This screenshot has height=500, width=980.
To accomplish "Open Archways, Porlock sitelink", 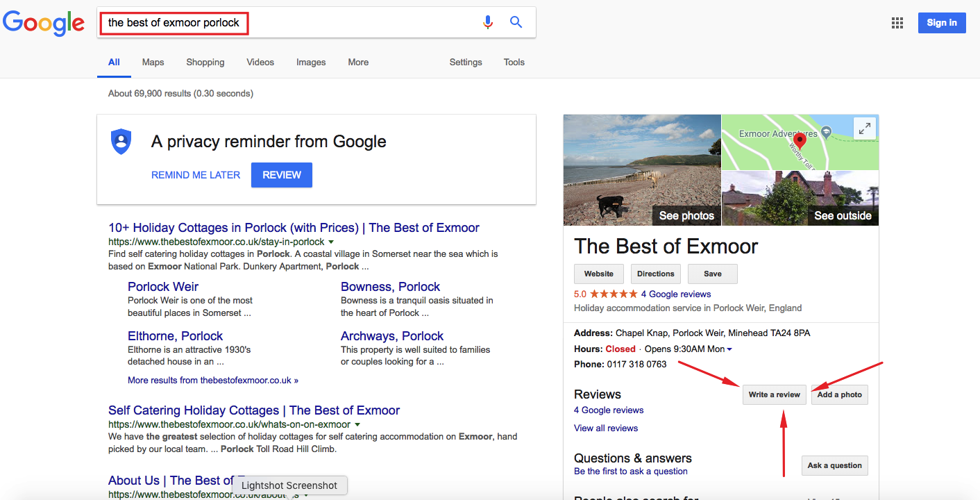I will pyautogui.click(x=392, y=336).
